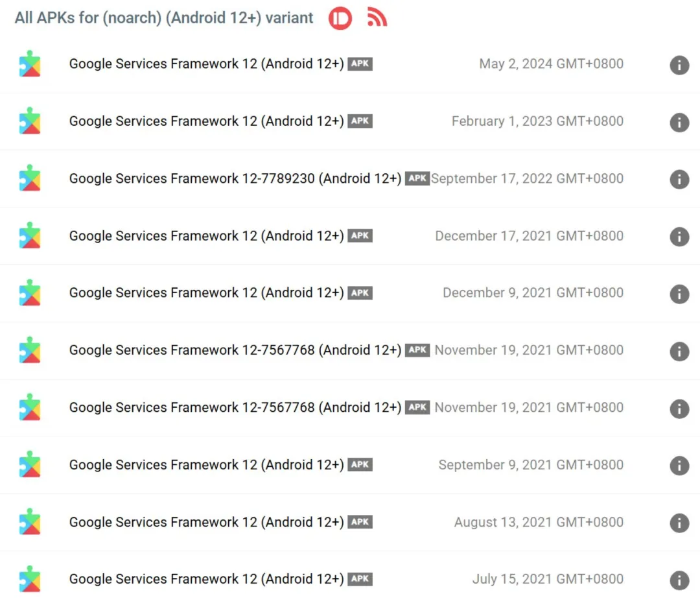The image size is (700, 607).
Task: Show info for the September 17, 2022 release
Action: tap(679, 179)
